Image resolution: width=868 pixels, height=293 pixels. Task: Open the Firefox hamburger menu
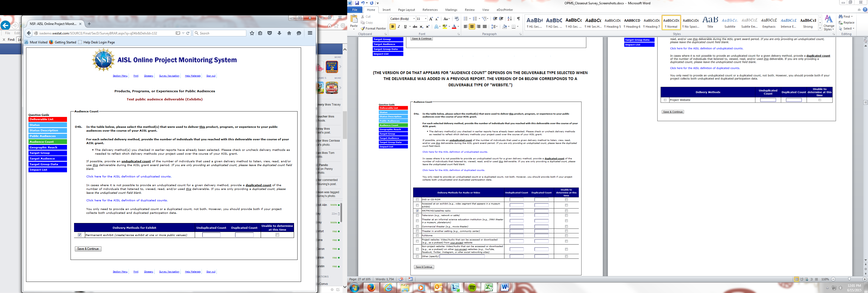click(310, 33)
